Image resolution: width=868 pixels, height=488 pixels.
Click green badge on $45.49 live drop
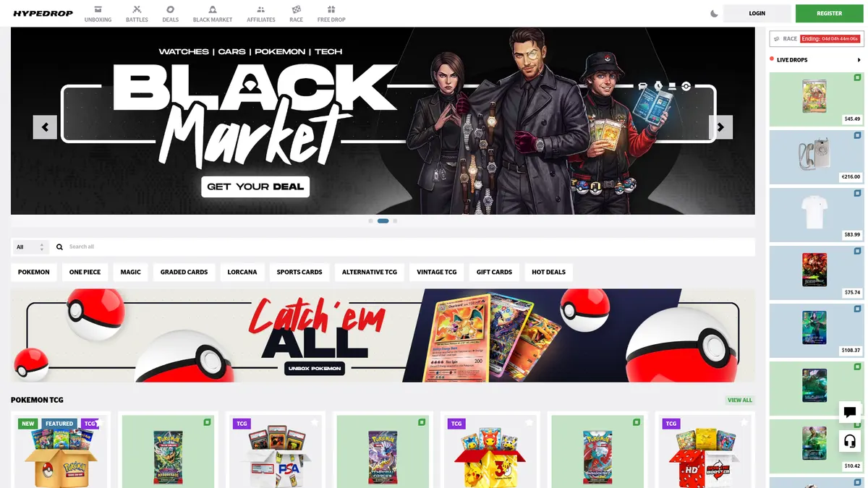(857, 77)
